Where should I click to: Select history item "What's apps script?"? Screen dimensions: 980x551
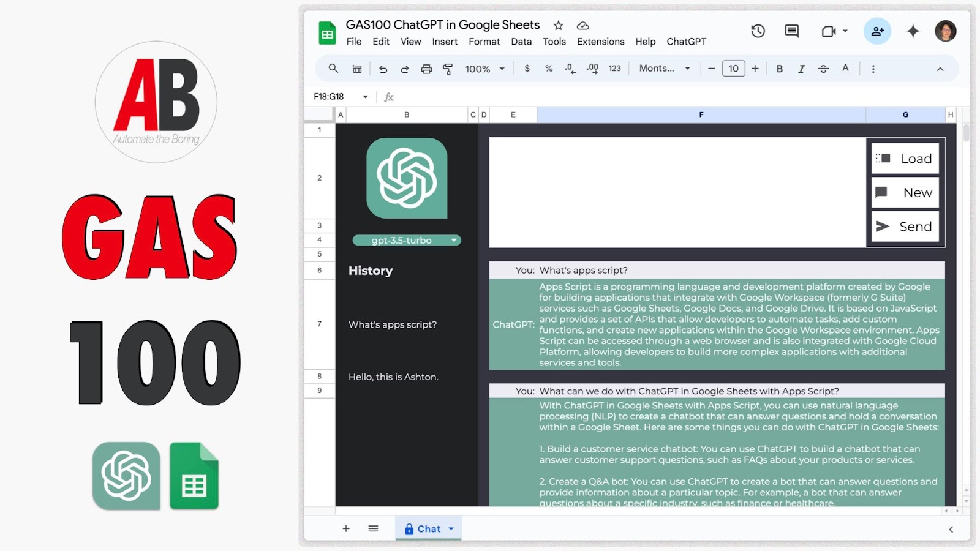click(x=393, y=324)
